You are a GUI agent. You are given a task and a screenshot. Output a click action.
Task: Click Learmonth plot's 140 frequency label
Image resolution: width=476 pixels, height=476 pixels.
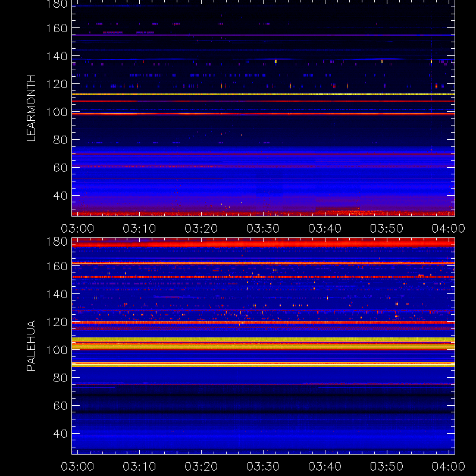(x=57, y=56)
